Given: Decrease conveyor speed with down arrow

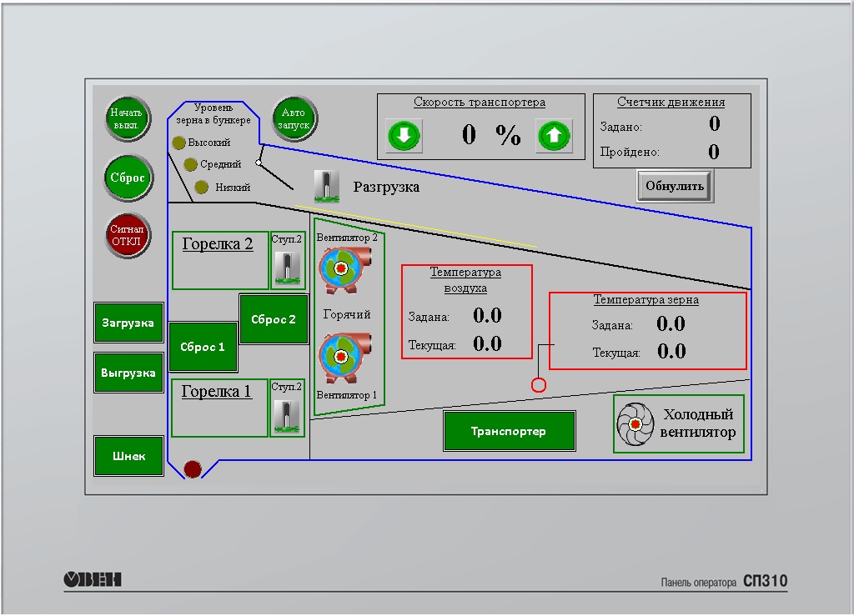Looking at the screenshot, I should pos(404,135).
